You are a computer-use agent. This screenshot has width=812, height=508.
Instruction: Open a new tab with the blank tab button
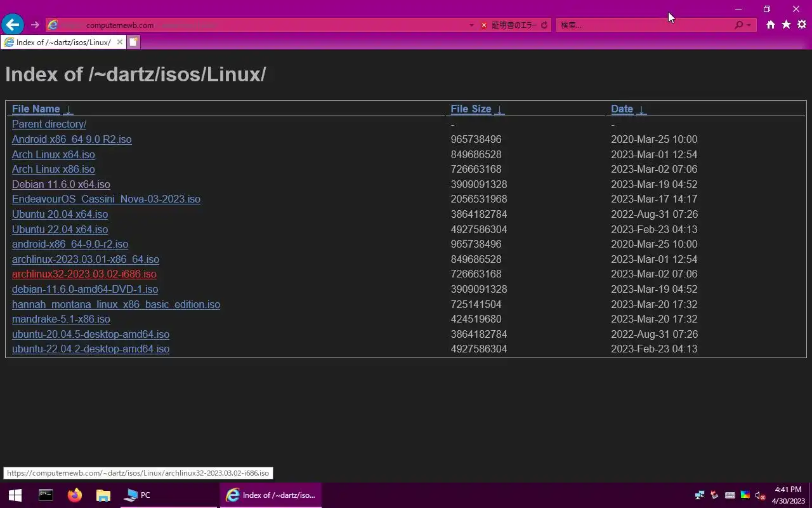(134, 43)
